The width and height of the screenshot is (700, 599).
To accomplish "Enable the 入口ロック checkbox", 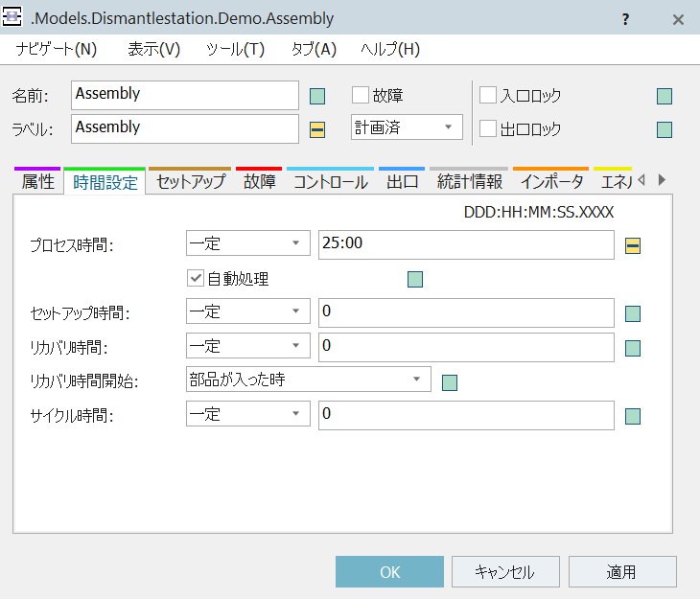I will [488, 95].
